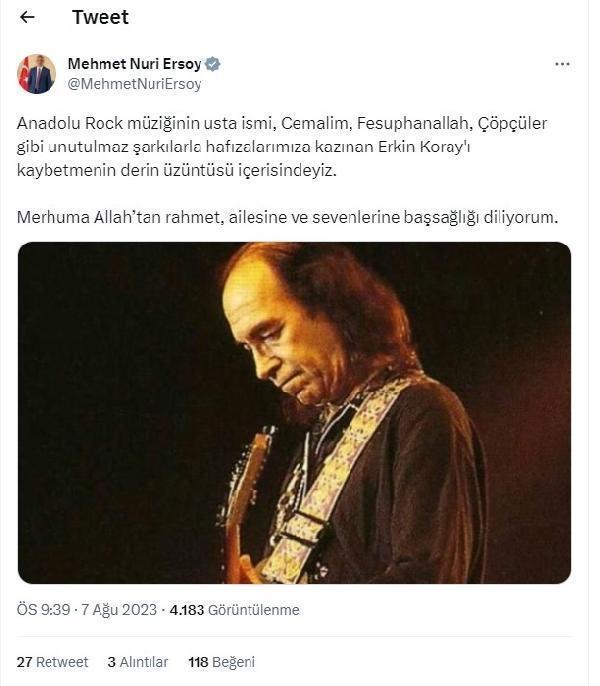Open the guitarist photo attached to tweet

tap(294, 412)
